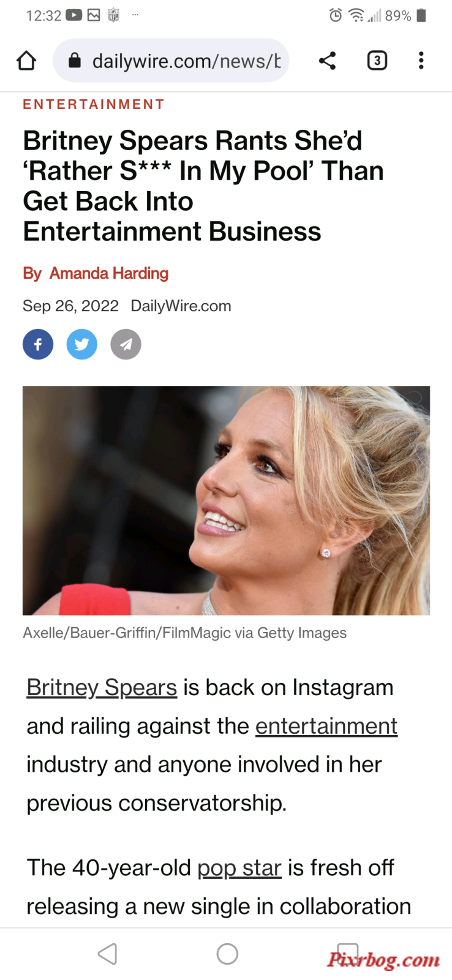
Task: Tap the padlock site security icon
Action: [x=75, y=60]
